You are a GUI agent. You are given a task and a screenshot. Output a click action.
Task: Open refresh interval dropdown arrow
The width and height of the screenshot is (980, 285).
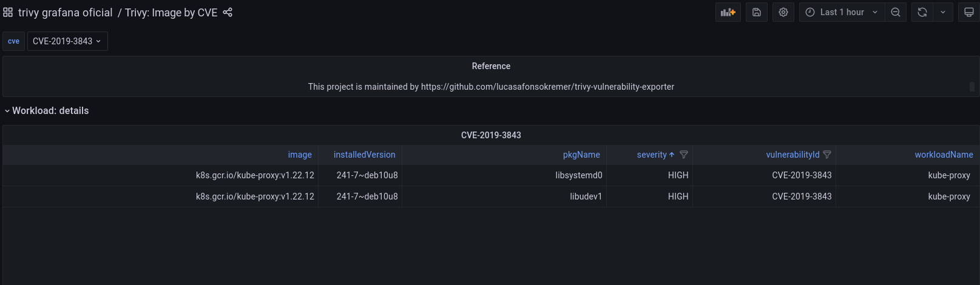tap(943, 12)
